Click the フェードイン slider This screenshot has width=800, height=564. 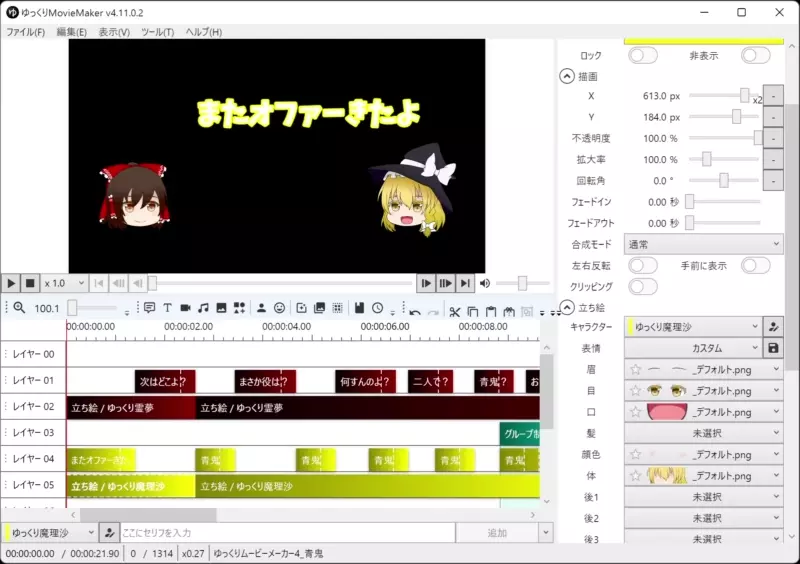coord(724,202)
